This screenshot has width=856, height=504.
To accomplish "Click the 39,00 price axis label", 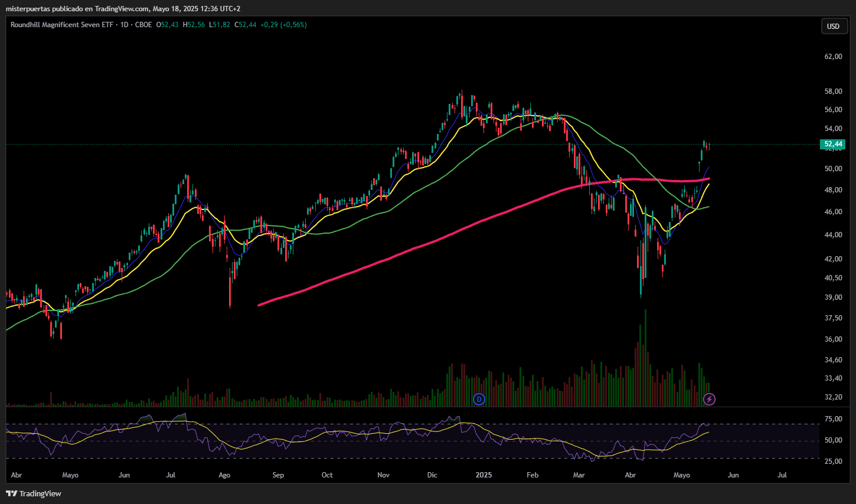I will point(833,297).
